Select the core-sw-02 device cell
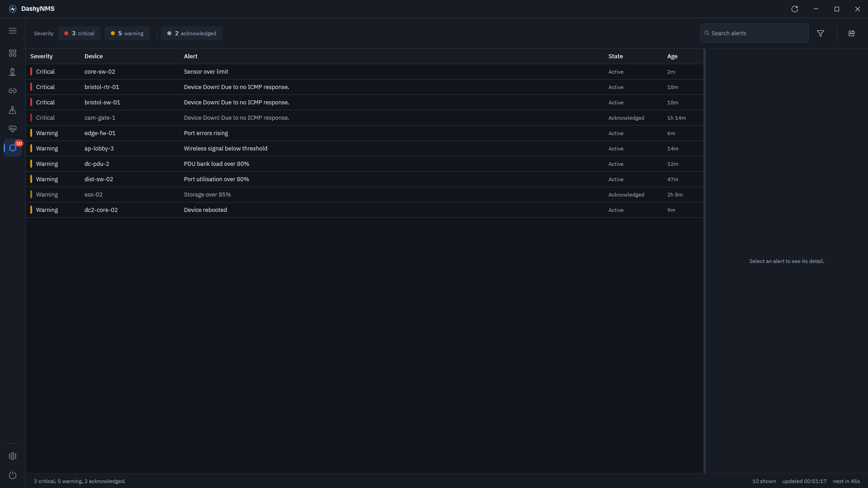 coord(100,72)
